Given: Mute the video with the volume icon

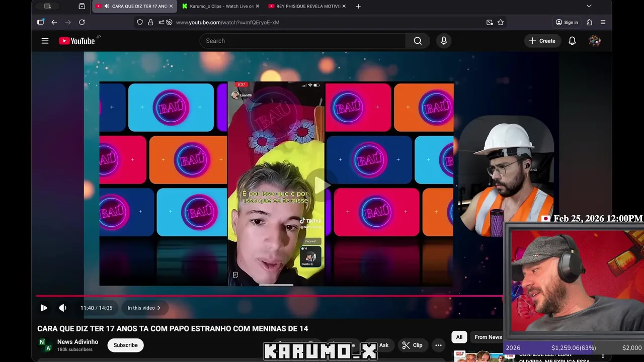Looking at the screenshot, I should click(x=62, y=308).
